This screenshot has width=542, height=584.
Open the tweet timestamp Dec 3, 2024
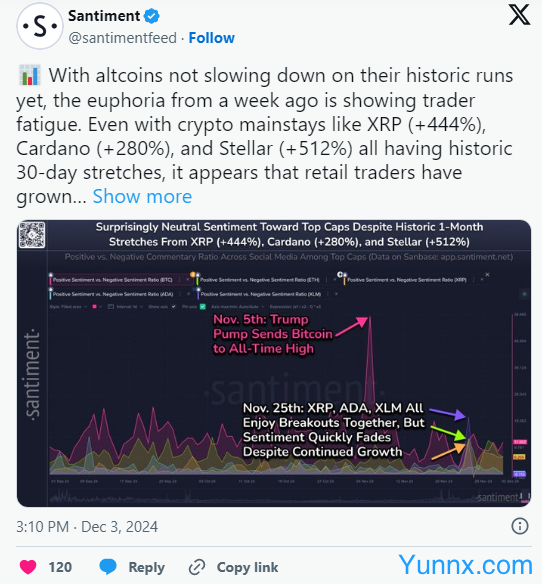point(119,527)
